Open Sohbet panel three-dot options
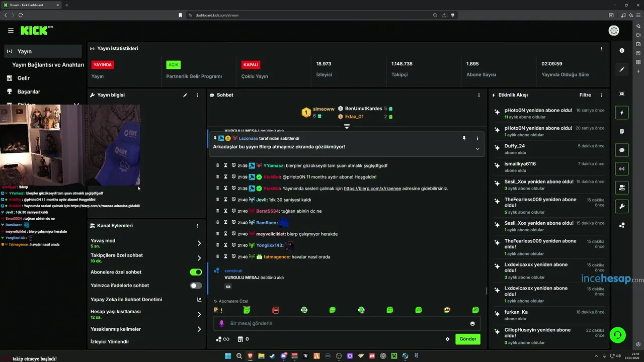Image resolution: width=644 pixels, height=362 pixels. pos(479,95)
